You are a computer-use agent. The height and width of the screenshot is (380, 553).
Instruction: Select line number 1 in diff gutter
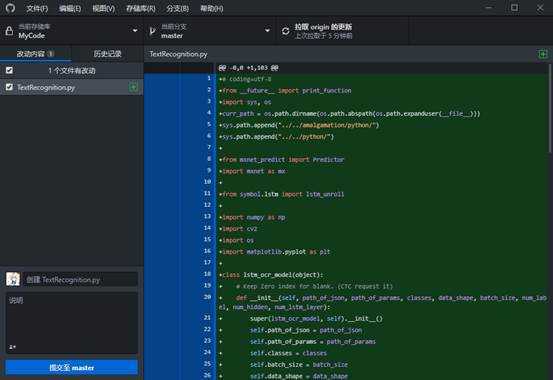pos(209,78)
